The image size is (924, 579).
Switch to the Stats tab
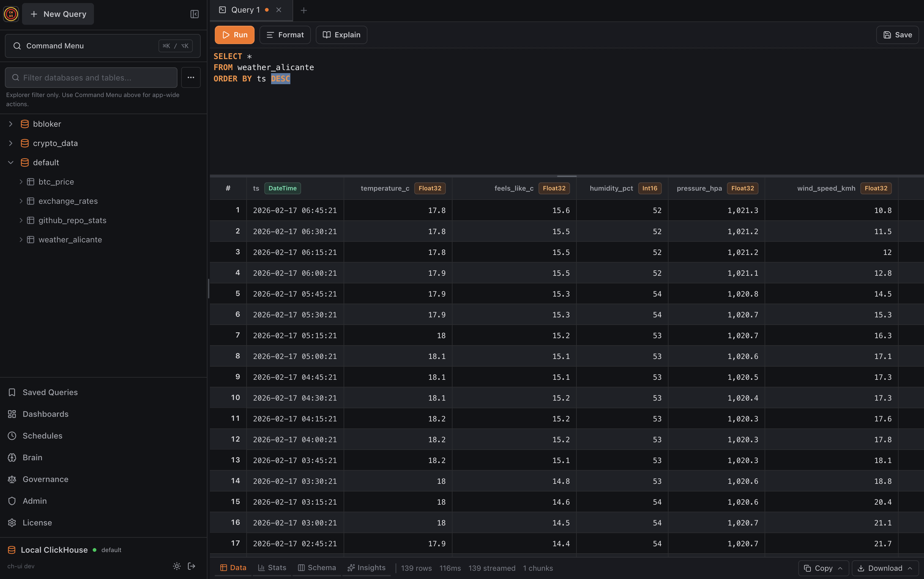pyautogui.click(x=272, y=567)
